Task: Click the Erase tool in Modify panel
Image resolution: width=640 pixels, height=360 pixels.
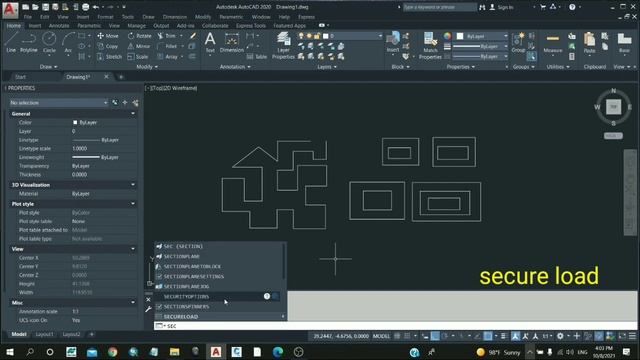Action: (193, 36)
